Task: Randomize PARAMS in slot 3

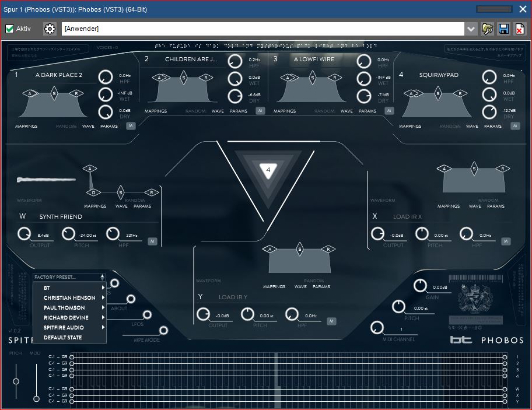Action: tap(367, 111)
